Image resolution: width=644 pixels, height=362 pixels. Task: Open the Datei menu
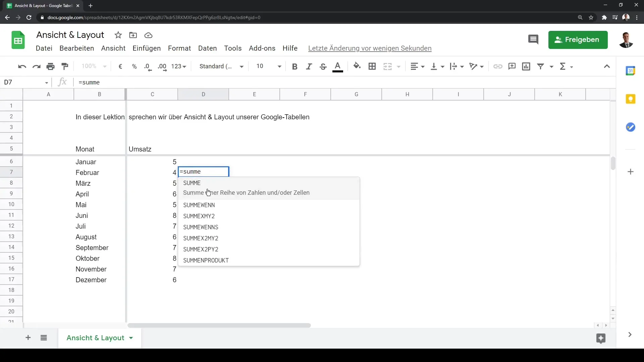pyautogui.click(x=44, y=48)
